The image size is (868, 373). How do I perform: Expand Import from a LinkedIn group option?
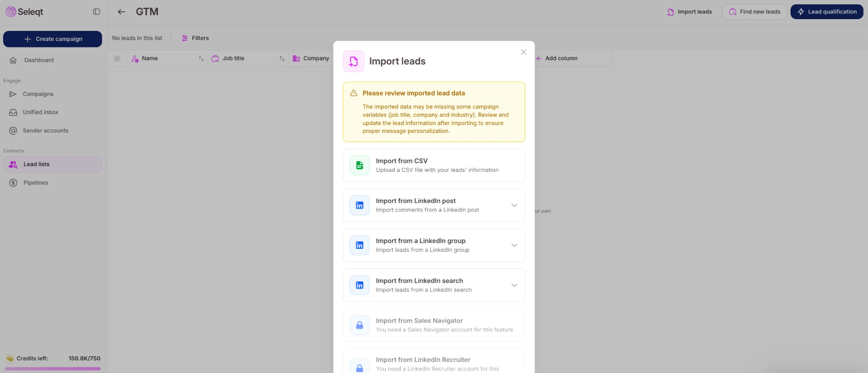click(x=514, y=245)
